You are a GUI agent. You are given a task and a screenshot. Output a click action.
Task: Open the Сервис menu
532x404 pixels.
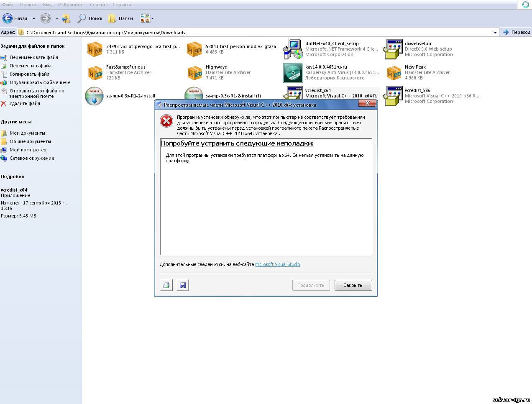click(x=98, y=5)
